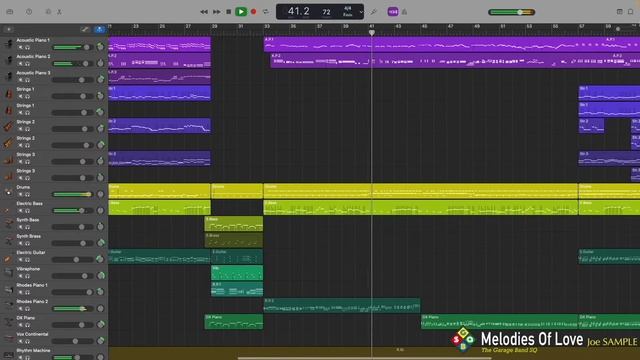640x360 pixels.
Task: Click the 4/4 time signature display
Action: pyautogui.click(x=348, y=9)
